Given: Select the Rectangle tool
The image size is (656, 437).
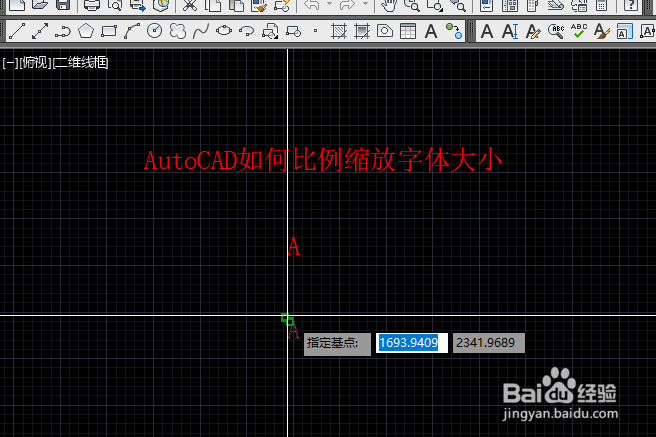Looking at the screenshot, I should pos(109,31).
